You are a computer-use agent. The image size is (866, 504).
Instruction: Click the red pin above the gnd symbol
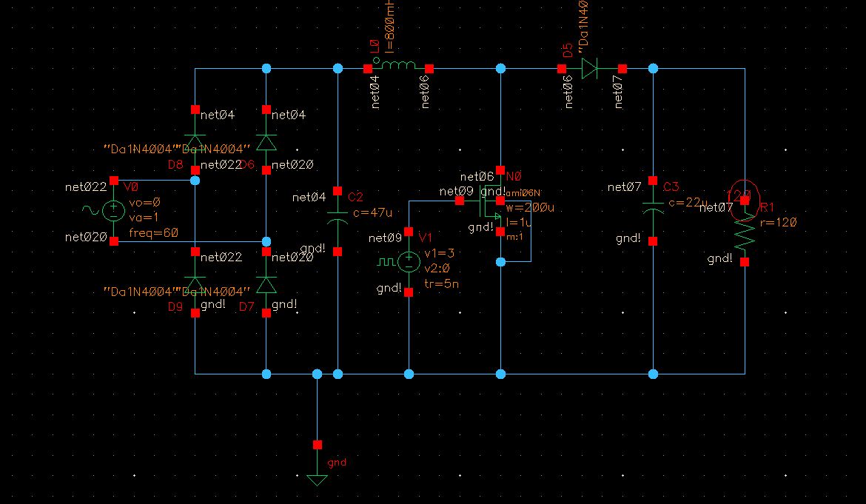coord(317,444)
